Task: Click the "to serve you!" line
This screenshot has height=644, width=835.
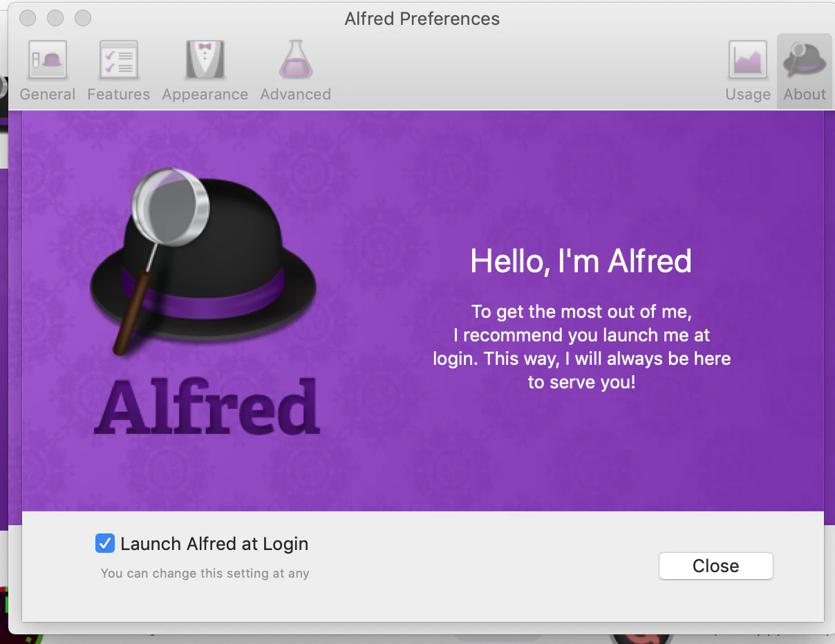Action: [581, 382]
